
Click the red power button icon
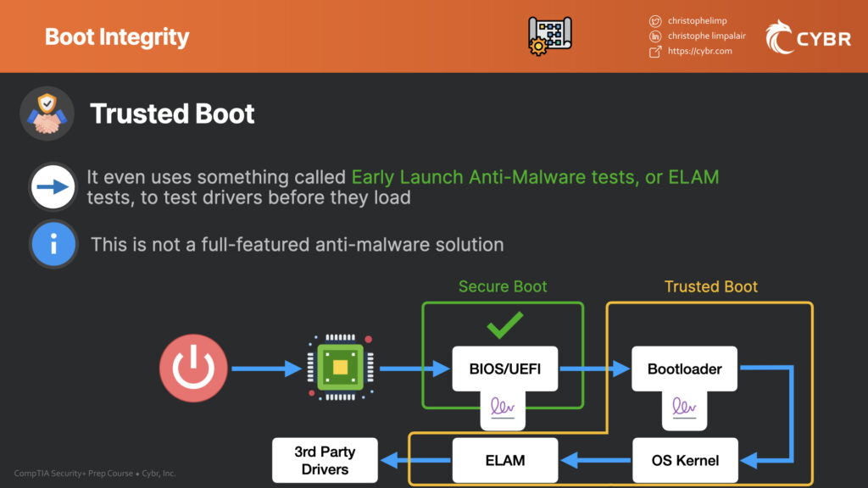193,368
